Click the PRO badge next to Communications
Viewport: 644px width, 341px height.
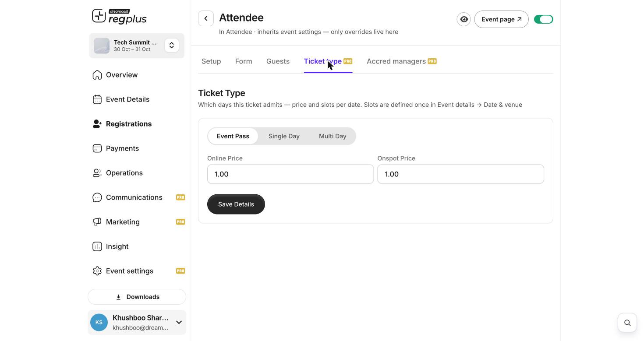coord(180,197)
